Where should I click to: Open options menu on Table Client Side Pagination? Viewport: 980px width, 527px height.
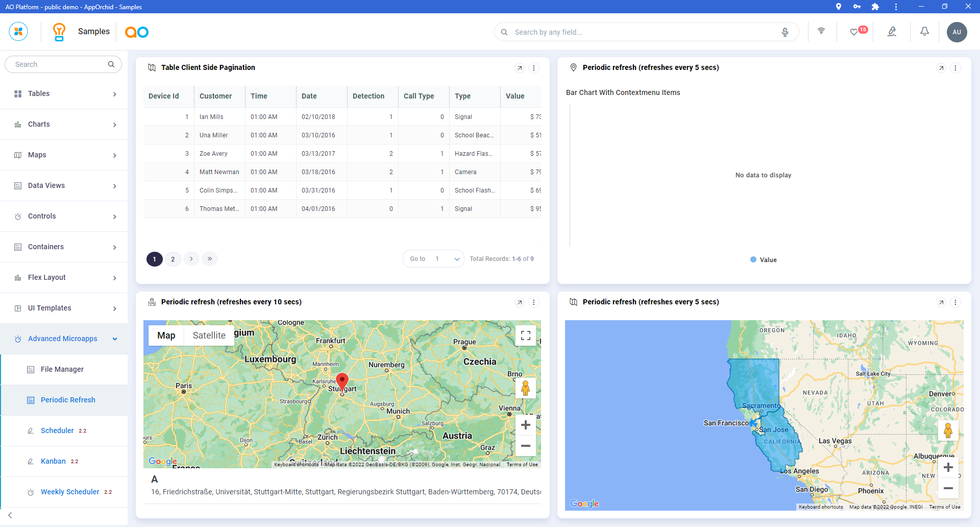[534, 68]
